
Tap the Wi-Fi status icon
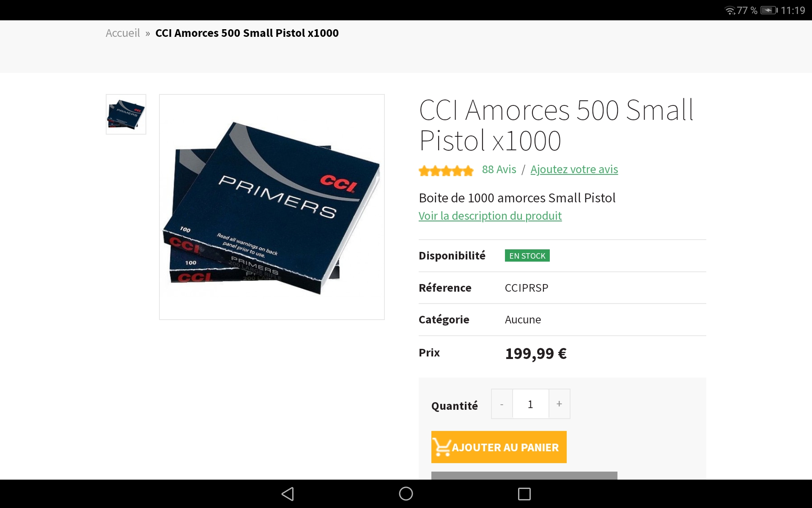[x=730, y=10]
